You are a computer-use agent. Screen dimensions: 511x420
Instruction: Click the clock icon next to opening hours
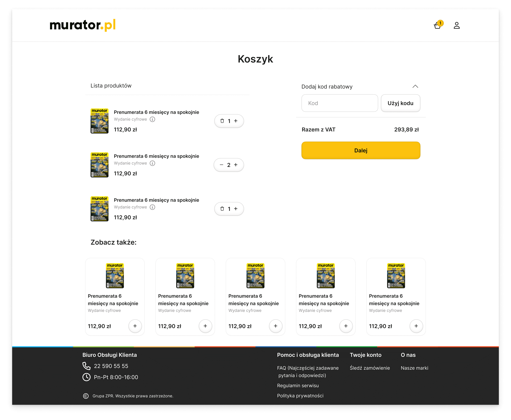pos(86,377)
